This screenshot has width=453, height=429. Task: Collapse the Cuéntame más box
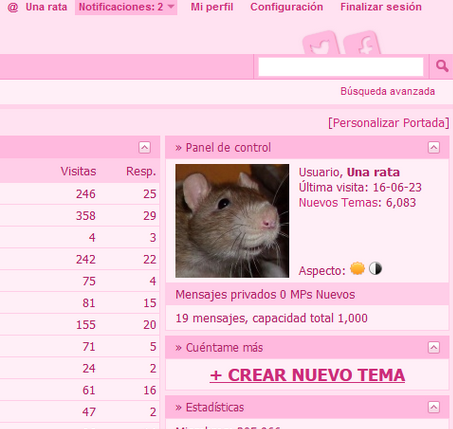pos(434,347)
